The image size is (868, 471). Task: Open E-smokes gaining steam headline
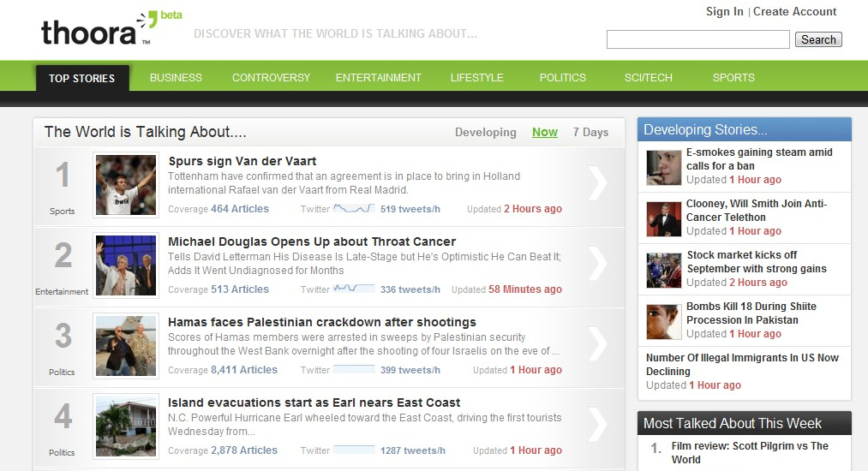759,158
